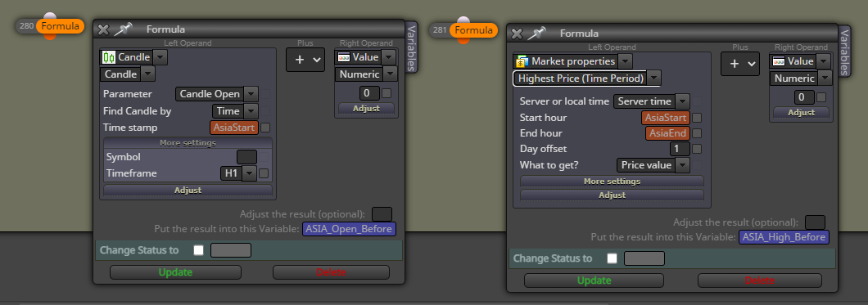868x305 pixels.
Task: Click Adjust under Market properties left operand
Action: (x=612, y=195)
